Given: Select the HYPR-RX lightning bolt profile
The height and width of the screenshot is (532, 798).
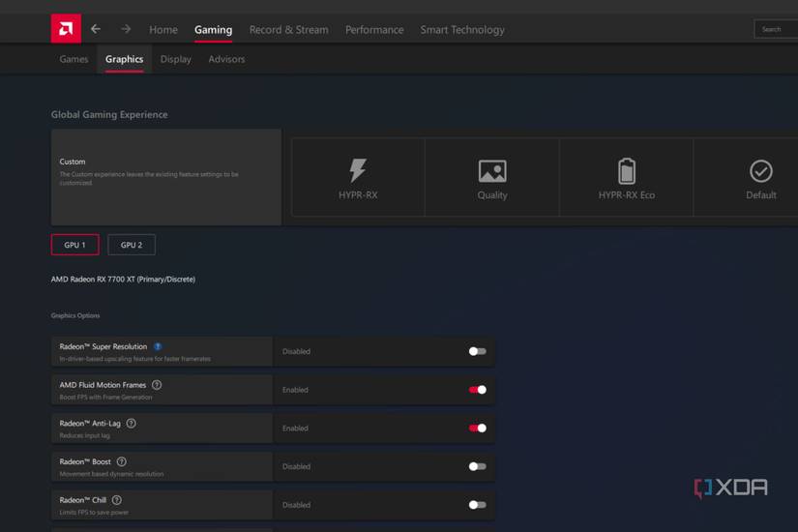Looking at the screenshot, I should (x=358, y=178).
